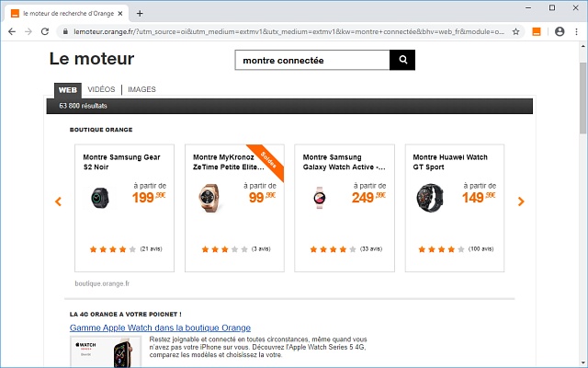Open the Chrome profile avatar
Viewport: 588px width, 368px height.
[560, 32]
